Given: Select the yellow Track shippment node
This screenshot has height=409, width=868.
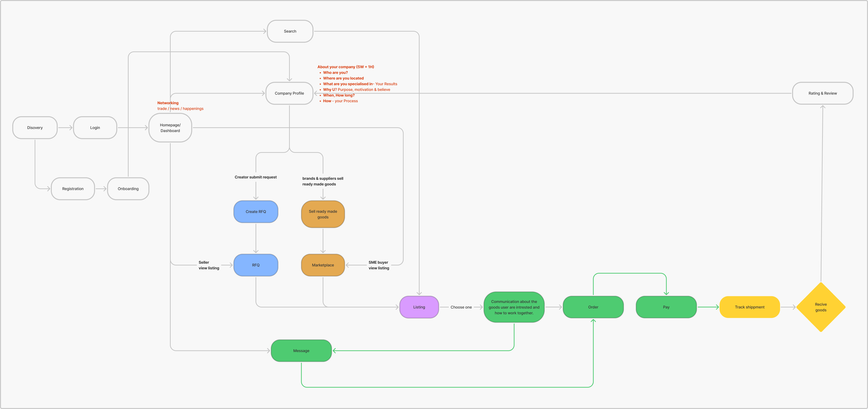Looking at the screenshot, I should coord(749,307).
